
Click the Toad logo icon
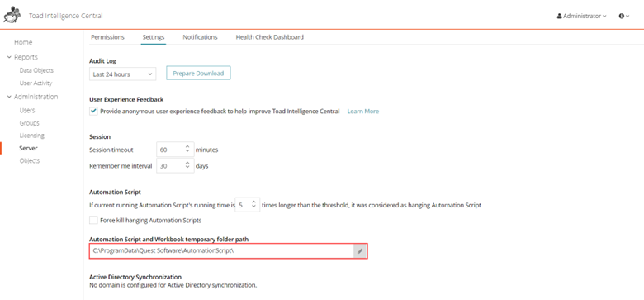pos(12,15)
